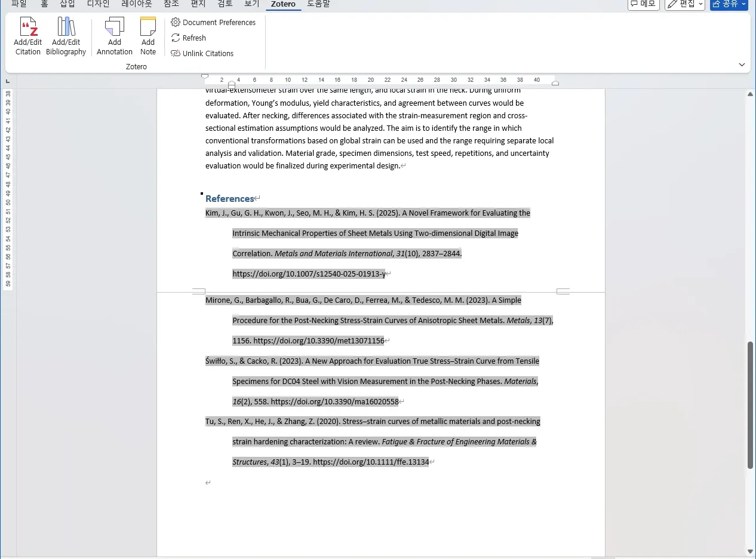Viewport: 756px width, 559px height.
Task: Switch to 홈 tab
Action: click(x=44, y=4)
